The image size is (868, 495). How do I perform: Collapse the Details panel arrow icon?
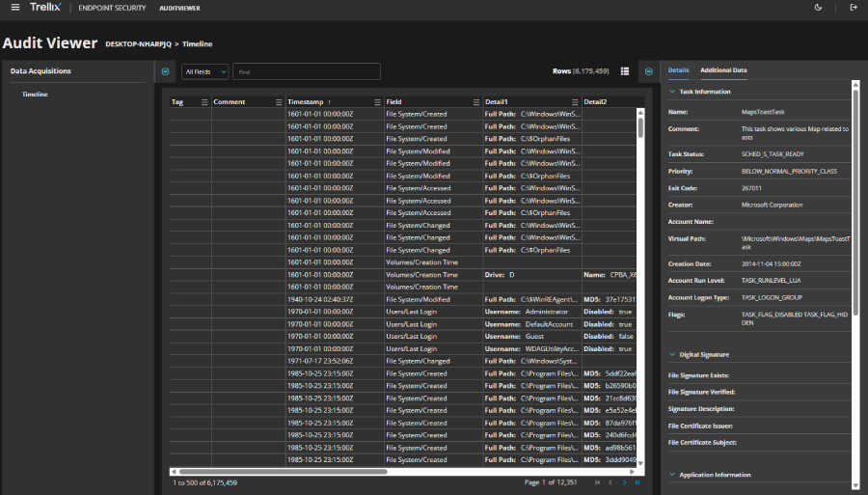(649, 71)
